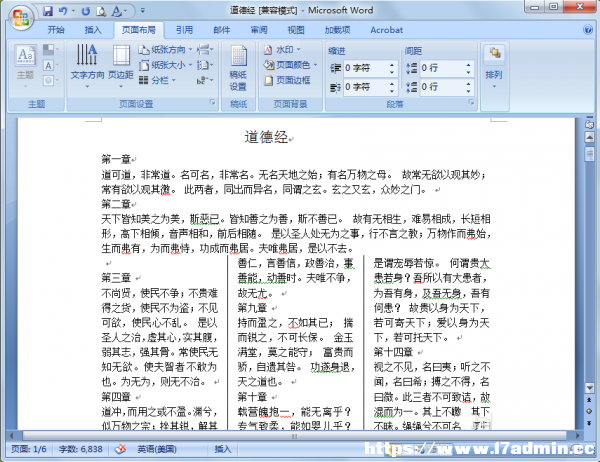Go to the 邮件 tab
This screenshot has height=462, width=600.
pos(222,30)
